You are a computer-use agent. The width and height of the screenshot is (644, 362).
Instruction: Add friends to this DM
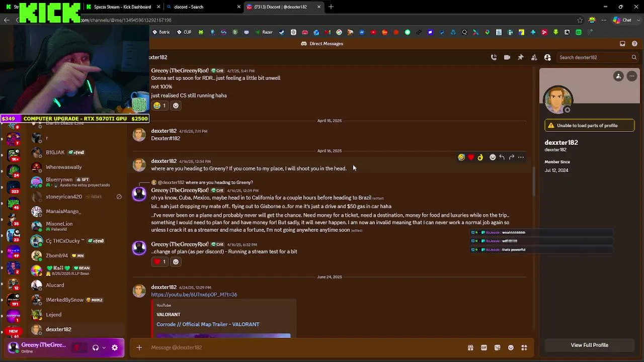click(534, 57)
